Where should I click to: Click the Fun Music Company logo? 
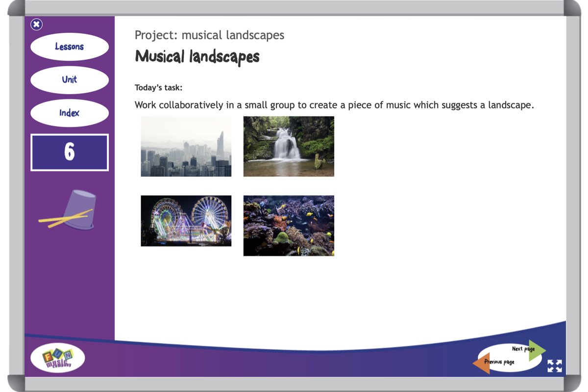coord(57,358)
